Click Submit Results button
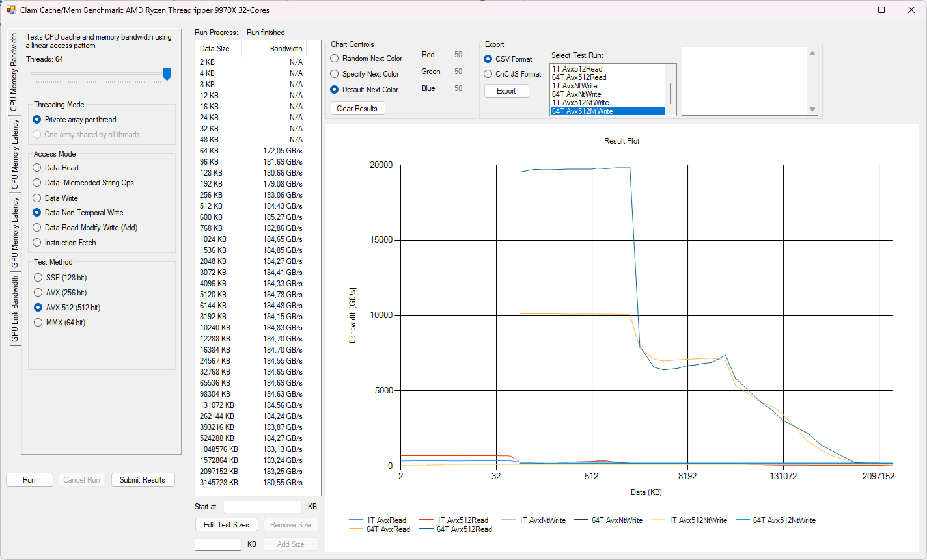 143,480
